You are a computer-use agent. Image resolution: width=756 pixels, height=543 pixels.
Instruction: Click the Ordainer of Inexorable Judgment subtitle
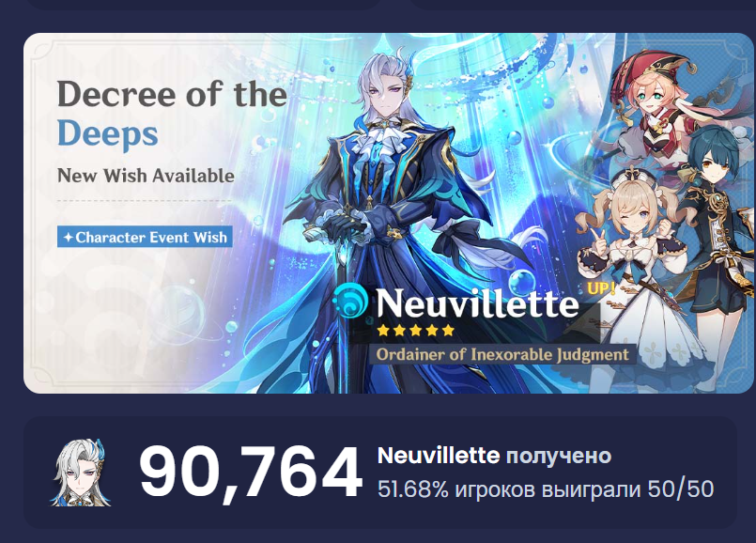point(502,354)
